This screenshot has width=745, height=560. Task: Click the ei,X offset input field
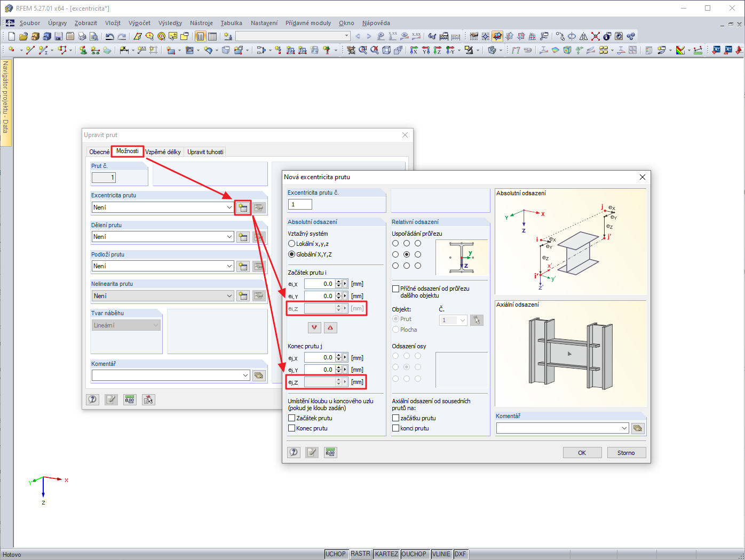pos(320,284)
